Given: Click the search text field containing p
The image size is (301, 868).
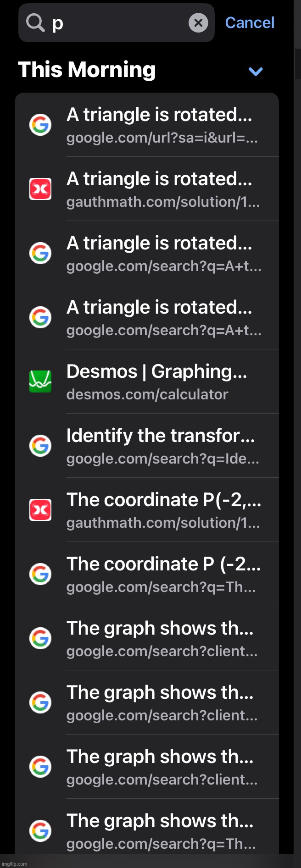Looking at the screenshot, I should (117, 22).
